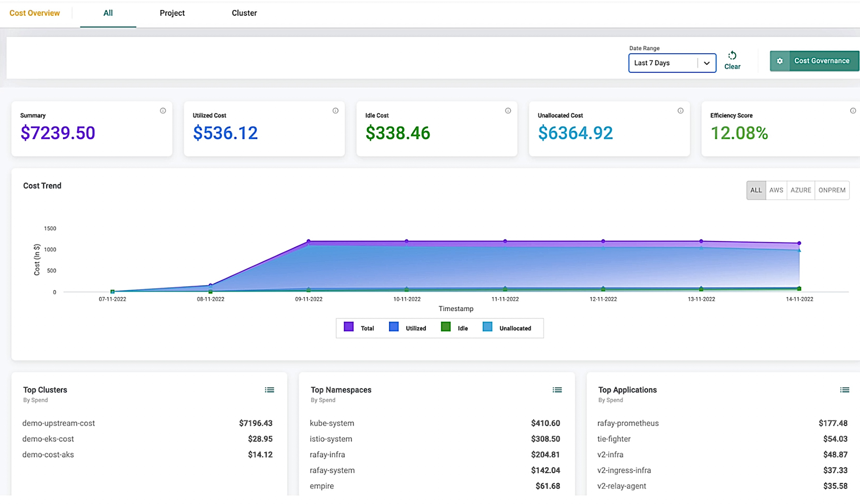
Task: Select the ALL provider filter
Action: pos(756,190)
